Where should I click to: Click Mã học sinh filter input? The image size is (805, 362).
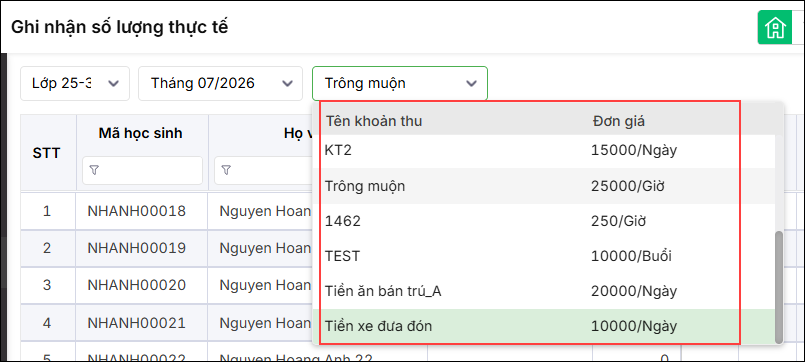[142, 170]
